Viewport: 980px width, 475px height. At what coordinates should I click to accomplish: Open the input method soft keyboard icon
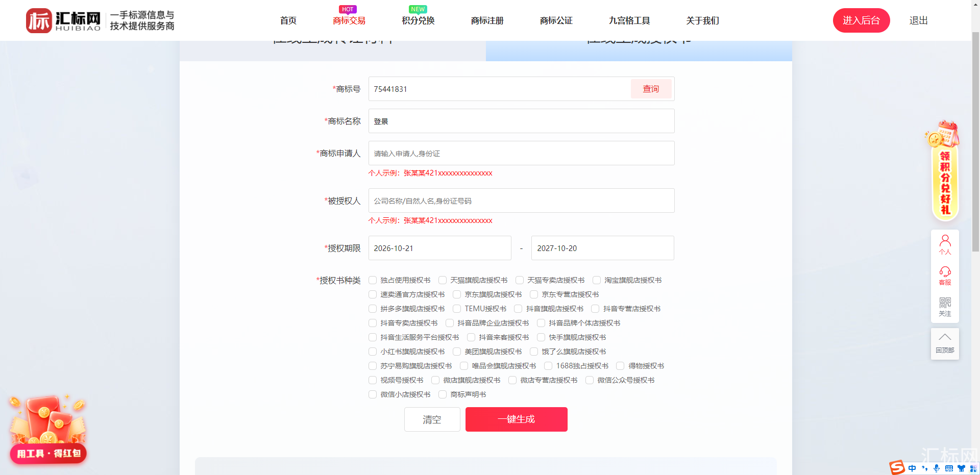pos(949,468)
